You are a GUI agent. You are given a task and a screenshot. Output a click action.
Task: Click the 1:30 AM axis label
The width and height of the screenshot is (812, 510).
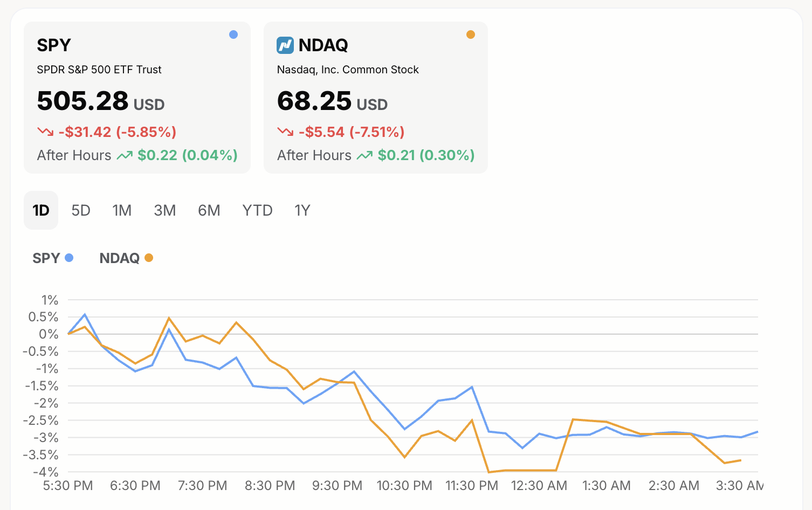pos(607,486)
